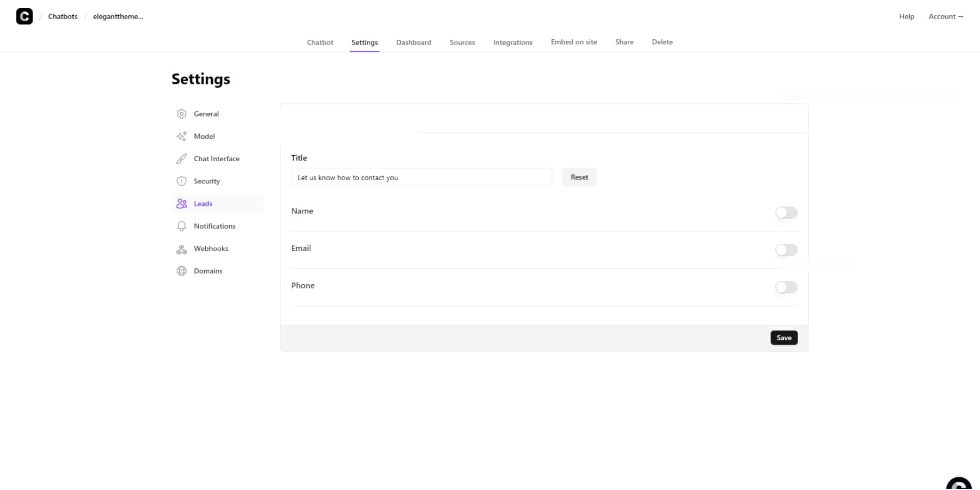Go to Account via the header link
This screenshot has height=490, width=980.
coord(946,16)
